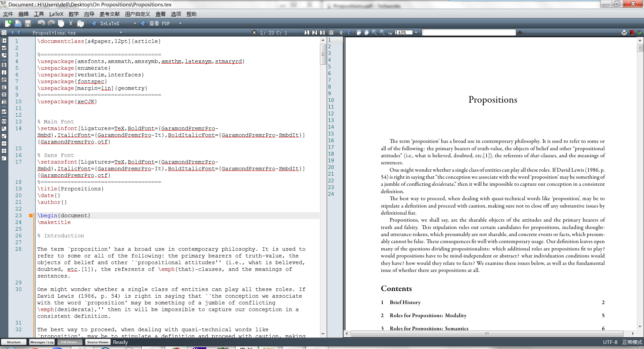644x349 pixels.
Task: Toggle the Pdf Viewer panel
Action: (x=69, y=342)
